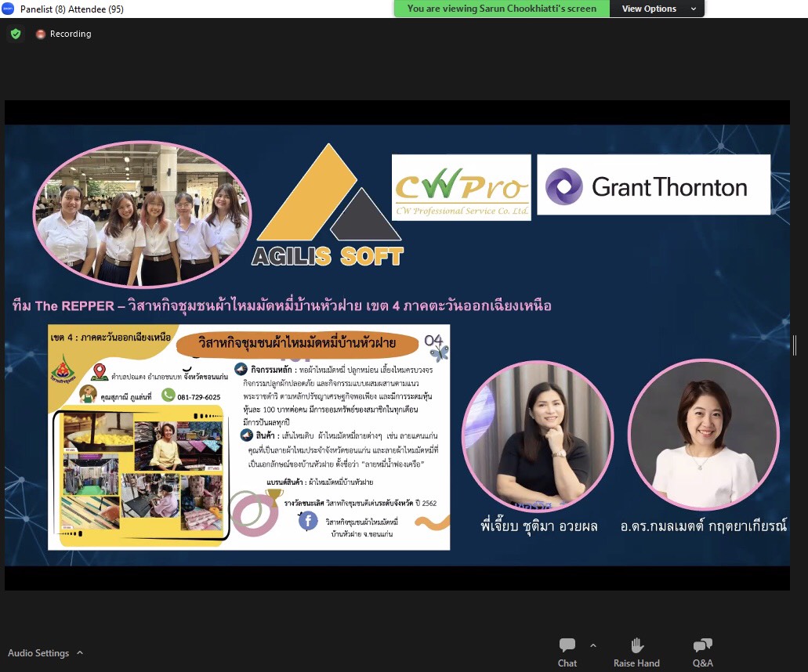Click the Grant Thornton logo

tap(654, 185)
